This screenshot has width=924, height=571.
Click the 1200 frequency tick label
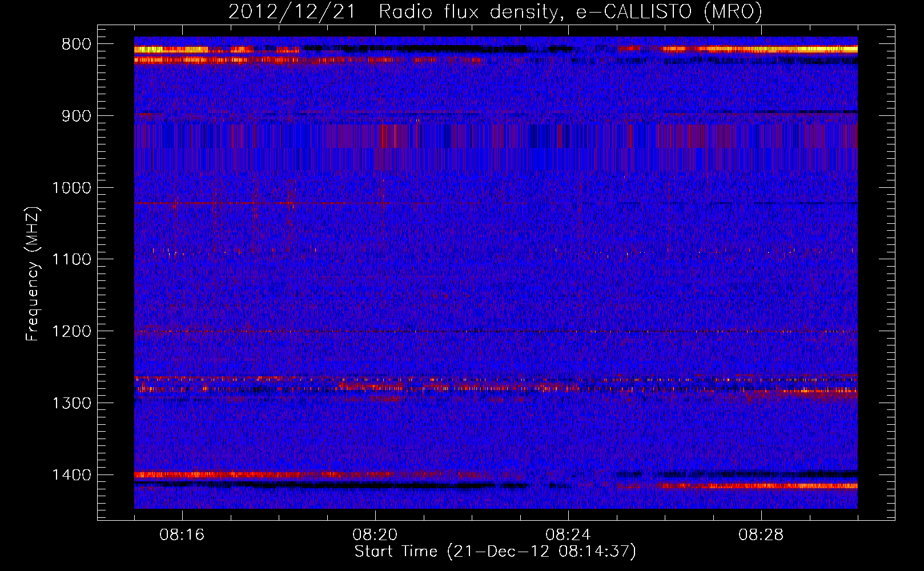point(71,332)
